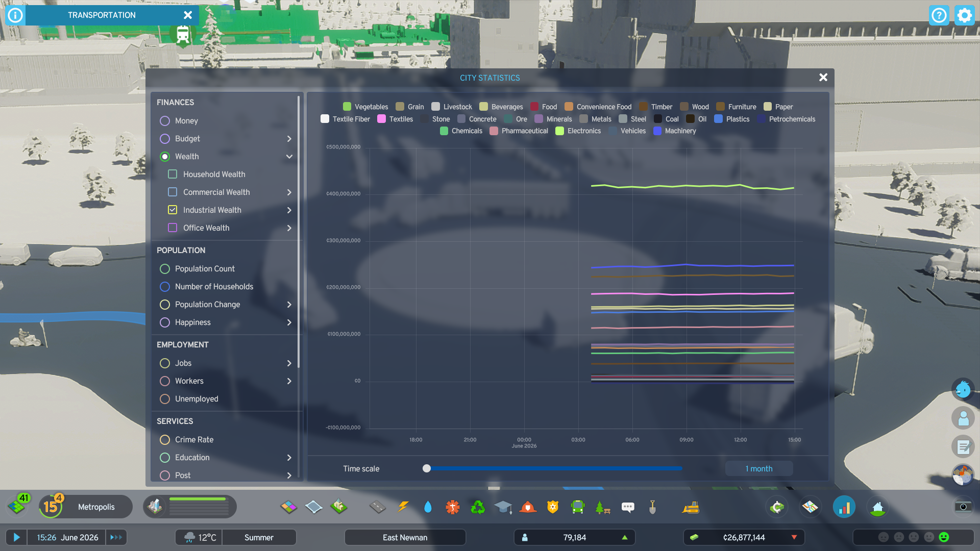The image size is (980, 551).
Task: Click the Vegetables green color swatch
Action: coord(347,107)
